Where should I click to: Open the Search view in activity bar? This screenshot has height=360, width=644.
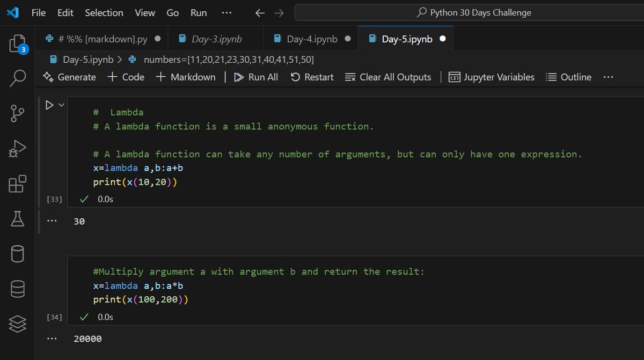[17, 78]
